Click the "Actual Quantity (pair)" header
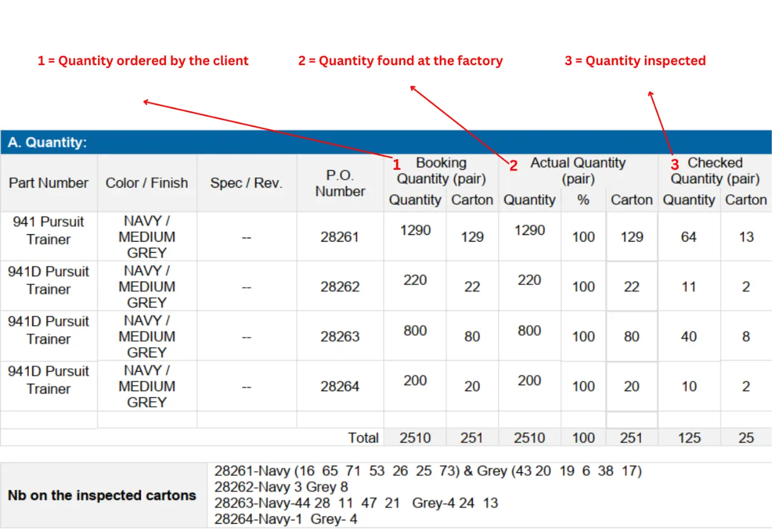 point(577,171)
